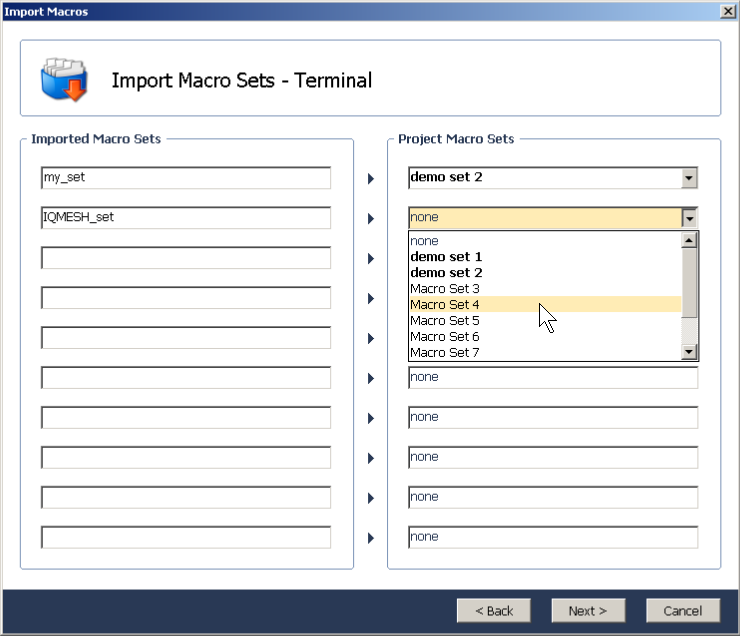Viewport: 740px width, 636px height.
Task: Close the Import Macros window
Action: pyautogui.click(x=728, y=11)
